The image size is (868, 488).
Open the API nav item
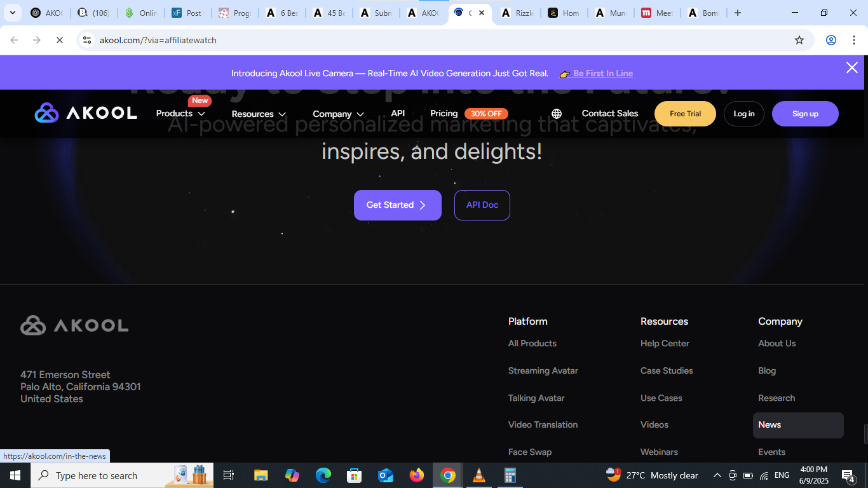[x=398, y=114]
